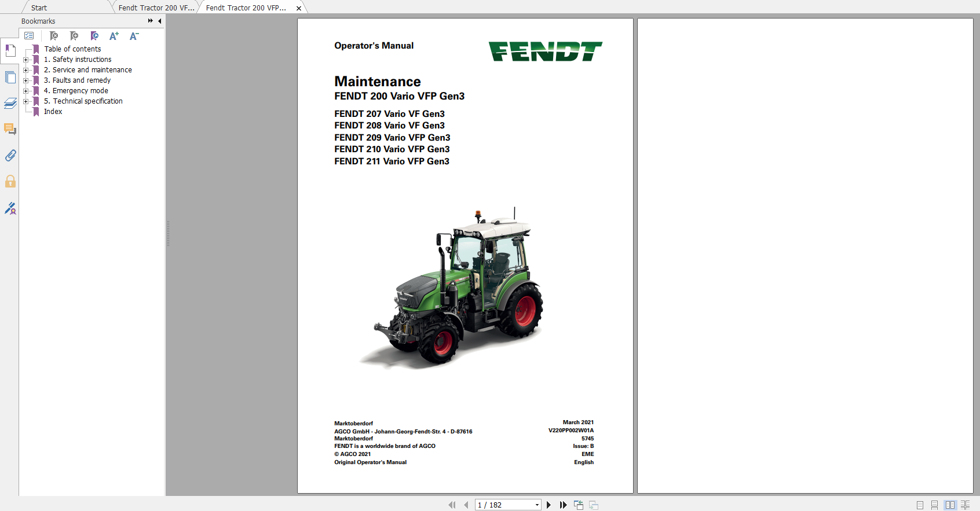Switch to continuous page view

(x=934, y=505)
